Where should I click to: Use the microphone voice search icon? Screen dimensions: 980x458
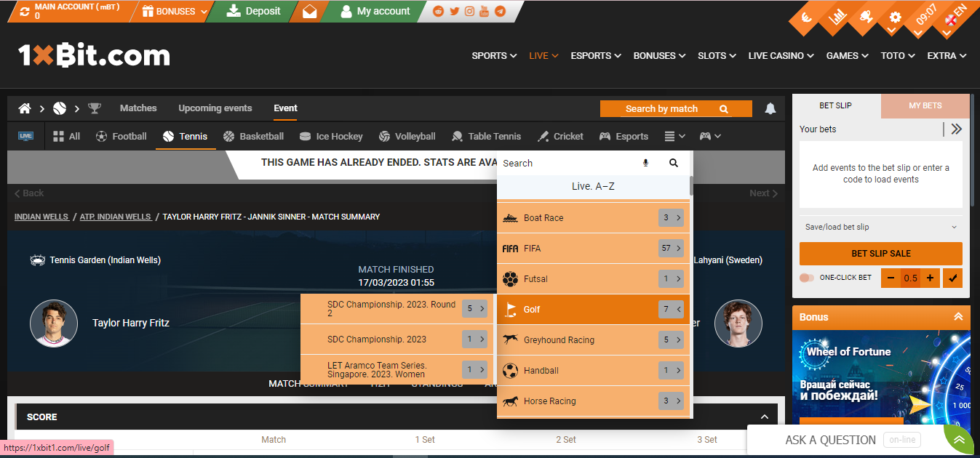[645, 163]
